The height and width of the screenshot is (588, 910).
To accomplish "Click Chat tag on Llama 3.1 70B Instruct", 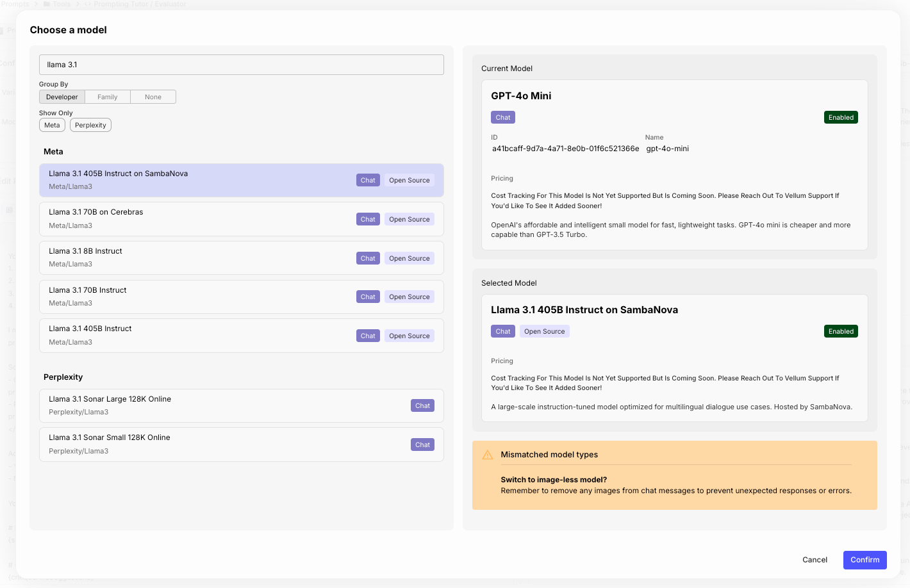I will (x=368, y=297).
